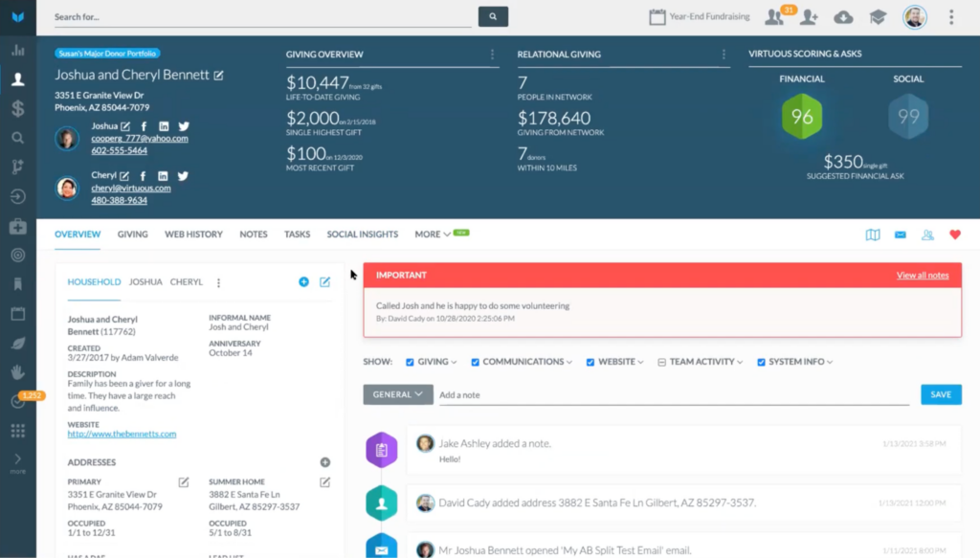Open the sidebar search magnifier icon

point(18,138)
